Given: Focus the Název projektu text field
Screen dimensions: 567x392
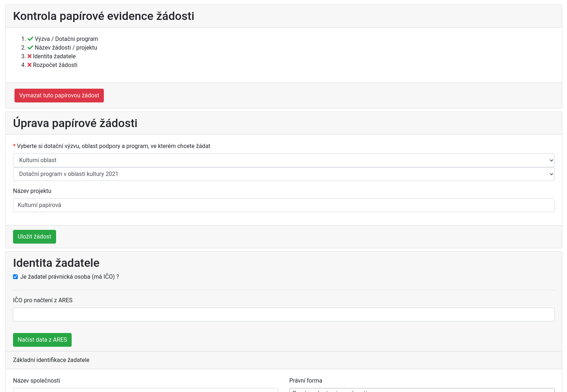Looking at the screenshot, I should pos(283,205).
